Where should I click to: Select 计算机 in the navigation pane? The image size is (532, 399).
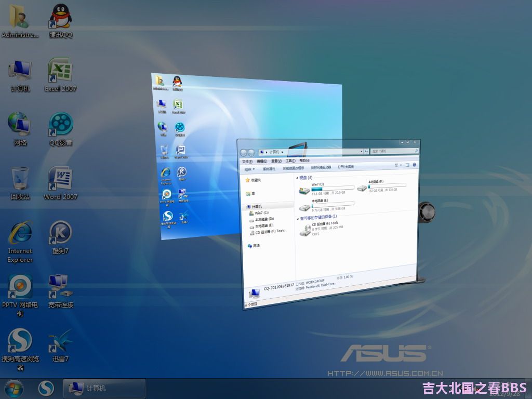[x=255, y=206]
